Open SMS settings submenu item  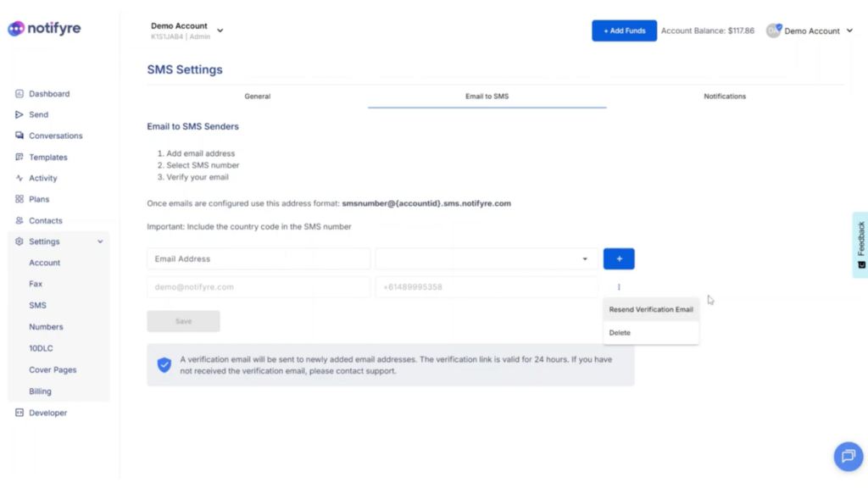click(x=37, y=305)
